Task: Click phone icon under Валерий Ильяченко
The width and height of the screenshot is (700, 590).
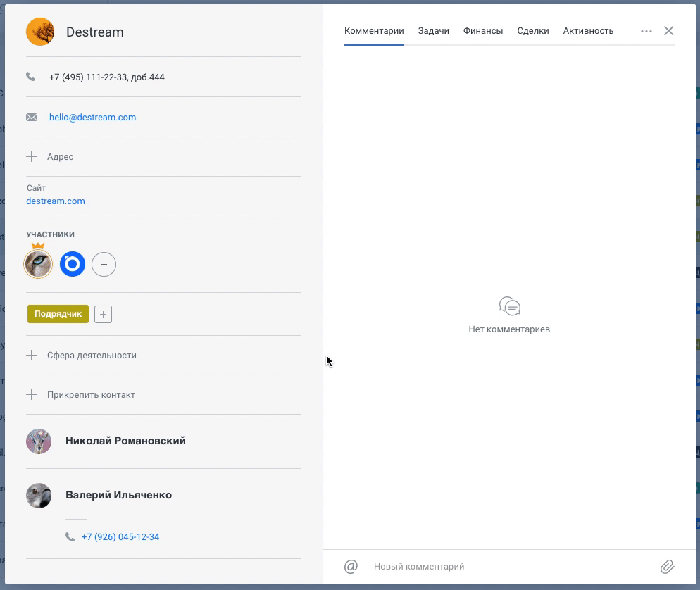Action: [70, 537]
